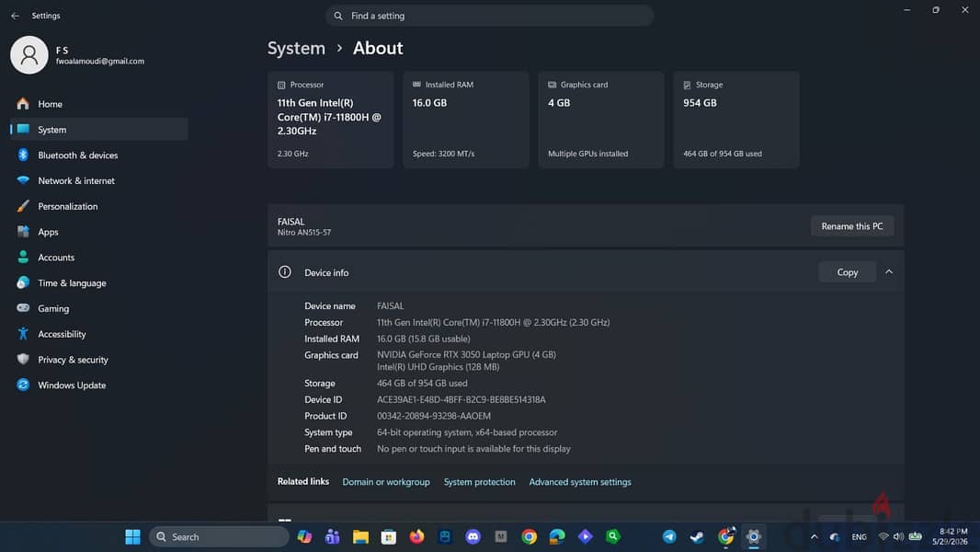Click the System breadcrumb link
980x552 pixels.
pyautogui.click(x=296, y=48)
